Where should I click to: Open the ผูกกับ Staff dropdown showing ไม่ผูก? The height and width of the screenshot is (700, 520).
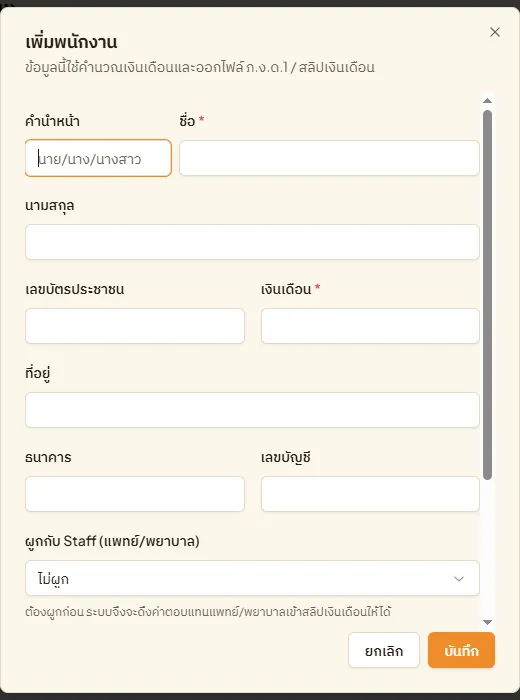(x=252, y=578)
